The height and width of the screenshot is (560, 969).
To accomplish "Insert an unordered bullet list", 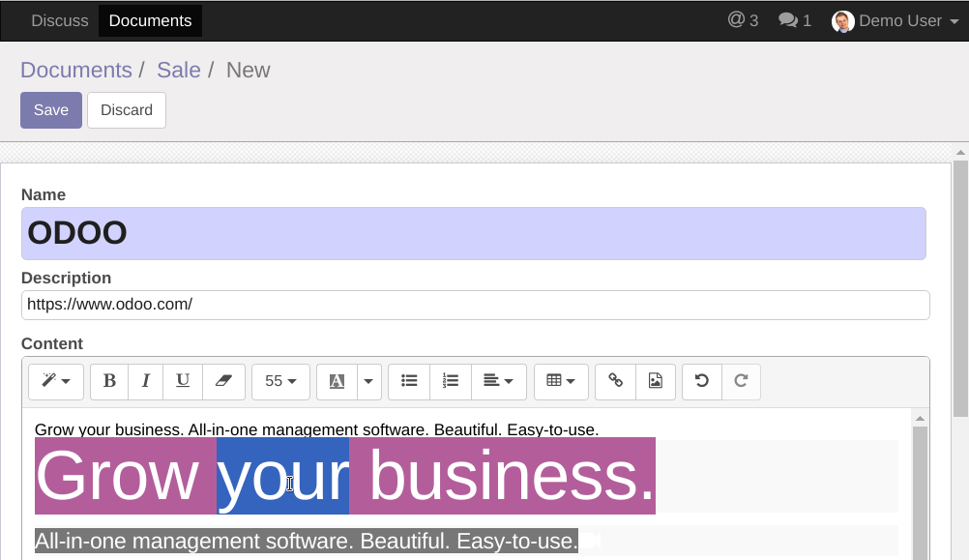I will click(409, 381).
